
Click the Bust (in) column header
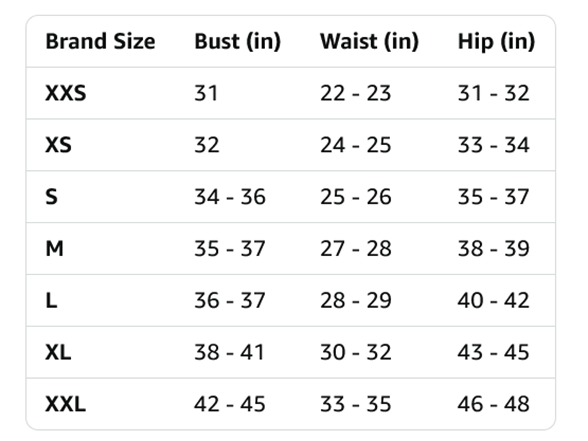[x=237, y=41]
